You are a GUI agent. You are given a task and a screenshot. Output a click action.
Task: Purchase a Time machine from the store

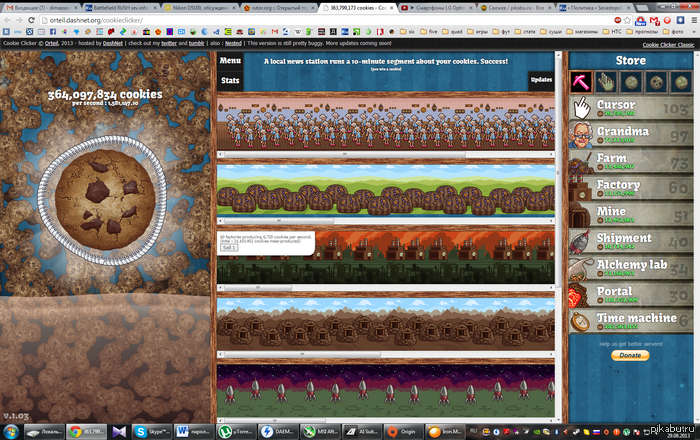(631, 321)
